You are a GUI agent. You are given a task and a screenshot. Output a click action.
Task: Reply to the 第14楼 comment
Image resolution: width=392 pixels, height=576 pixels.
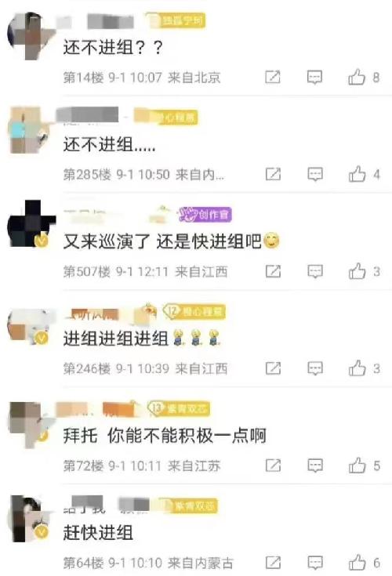[x=315, y=77]
